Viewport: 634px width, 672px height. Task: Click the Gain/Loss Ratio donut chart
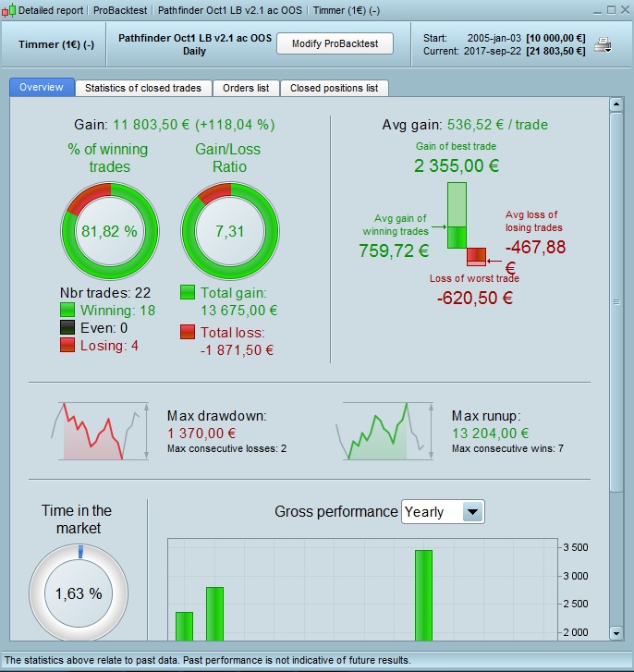pyautogui.click(x=230, y=231)
